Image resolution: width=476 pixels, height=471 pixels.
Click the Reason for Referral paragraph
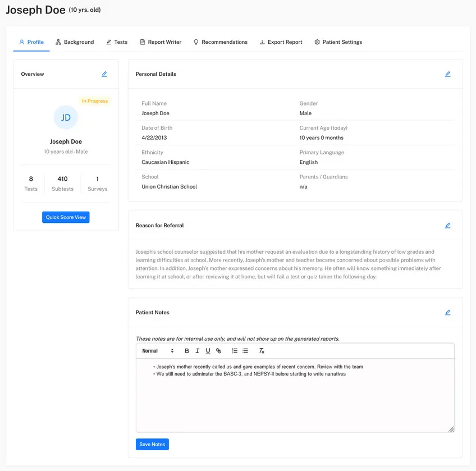289,264
